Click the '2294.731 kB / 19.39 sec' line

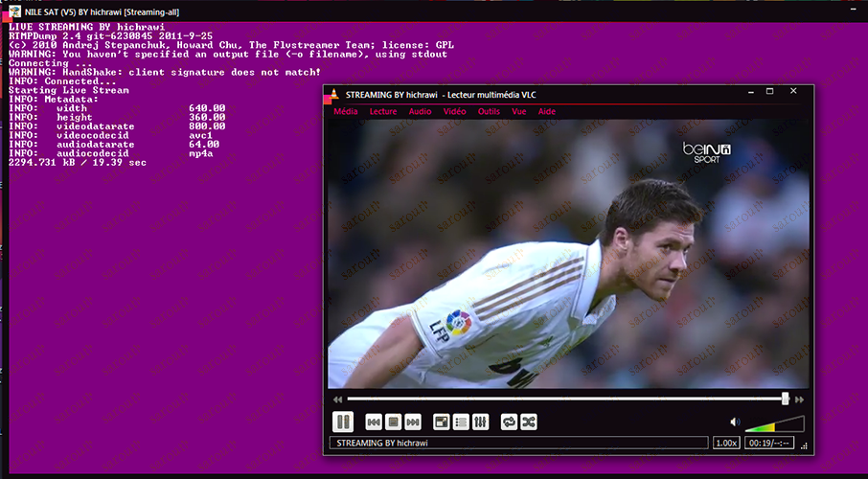[x=78, y=162]
